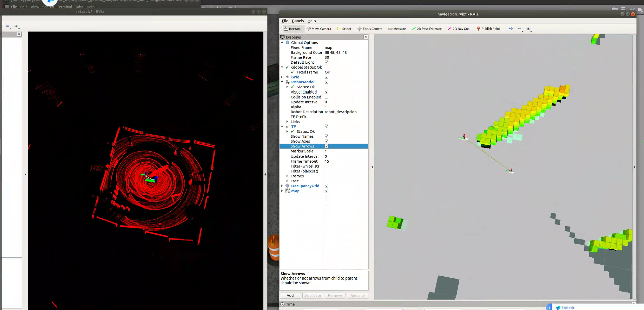Click the Grid display icon

[x=287, y=77]
